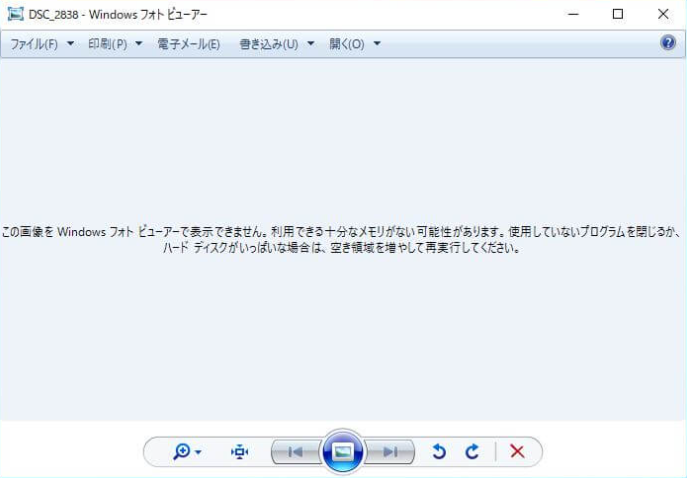Close the Photo Viewer window
687x478 pixels.
pos(663,14)
